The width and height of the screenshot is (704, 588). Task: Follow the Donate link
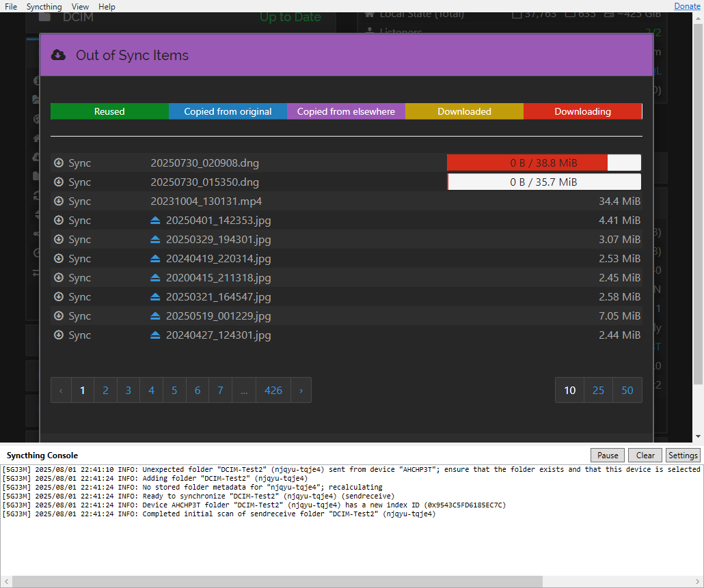(687, 6)
